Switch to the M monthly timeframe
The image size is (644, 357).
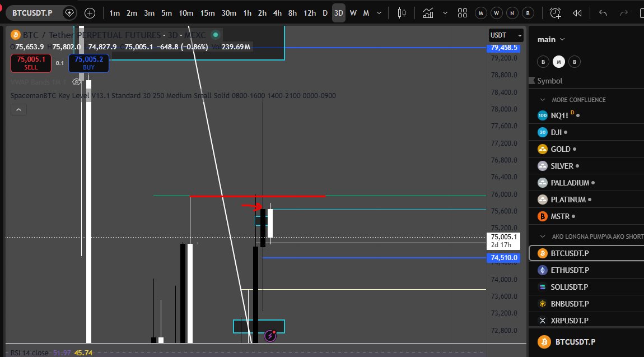pyautogui.click(x=366, y=13)
